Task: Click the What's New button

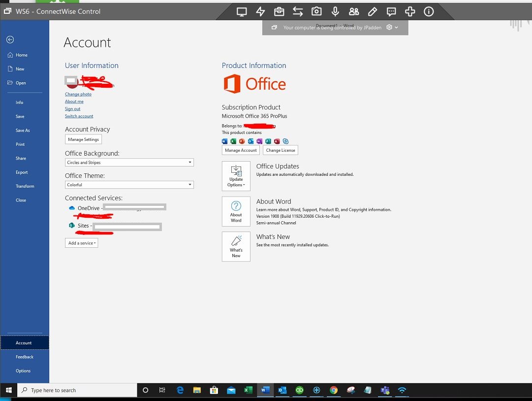Action: click(236, 247)
